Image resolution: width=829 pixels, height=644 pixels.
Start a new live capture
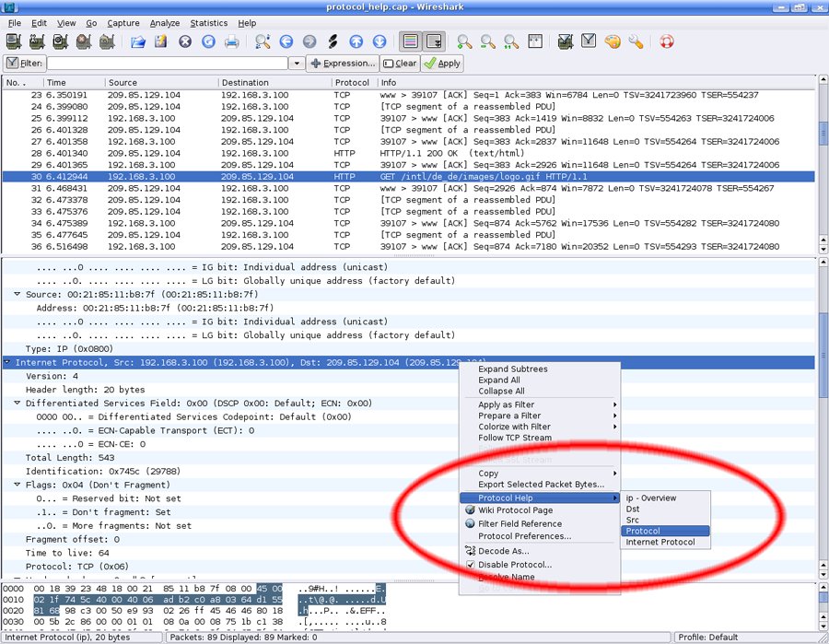tap(60, 41)
